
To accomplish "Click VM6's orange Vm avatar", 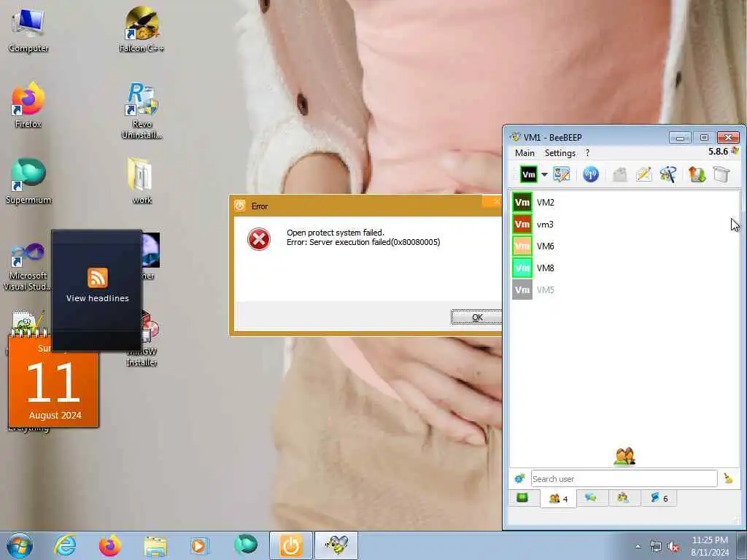I will pyautogui.click(x=522, y=246).
